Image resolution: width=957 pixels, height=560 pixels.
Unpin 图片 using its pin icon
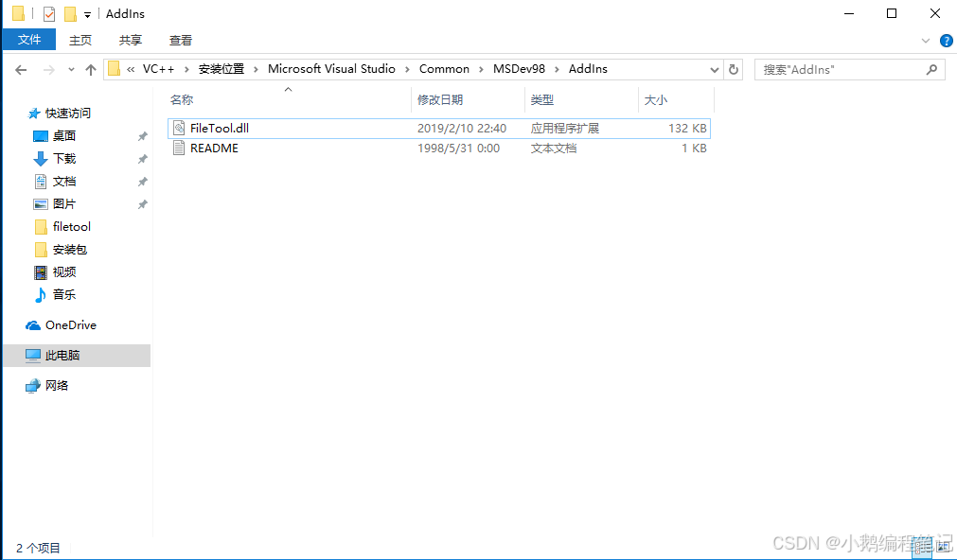coord(142,203)
